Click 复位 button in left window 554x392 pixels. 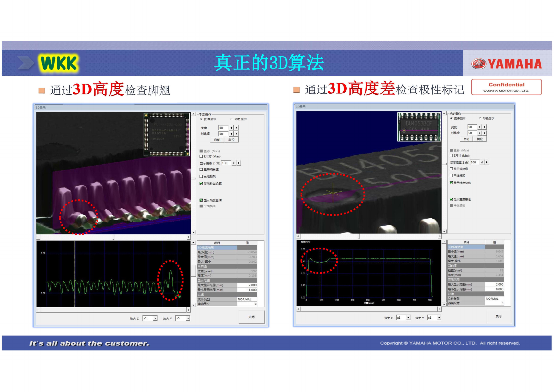(x=232, y=140)
